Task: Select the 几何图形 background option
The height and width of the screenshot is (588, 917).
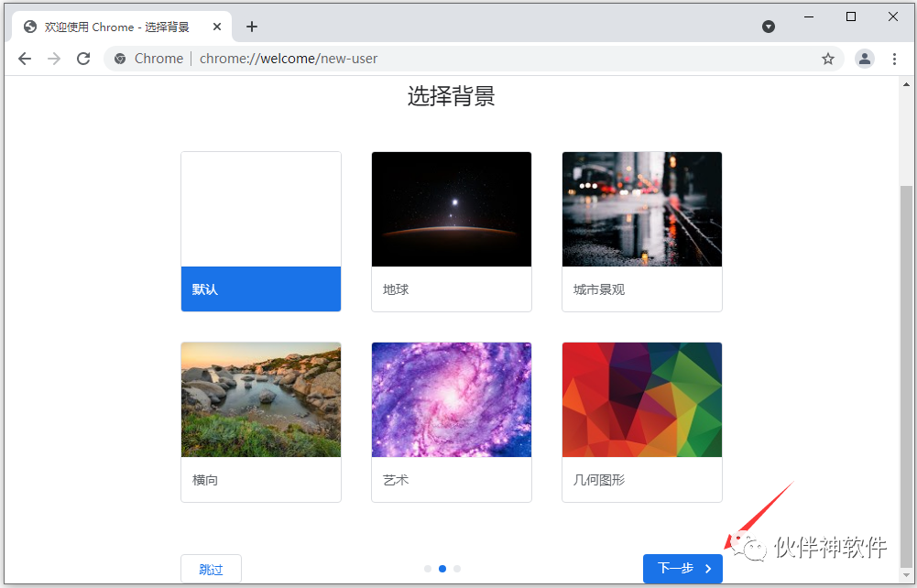Action: (x=641, y=399)
